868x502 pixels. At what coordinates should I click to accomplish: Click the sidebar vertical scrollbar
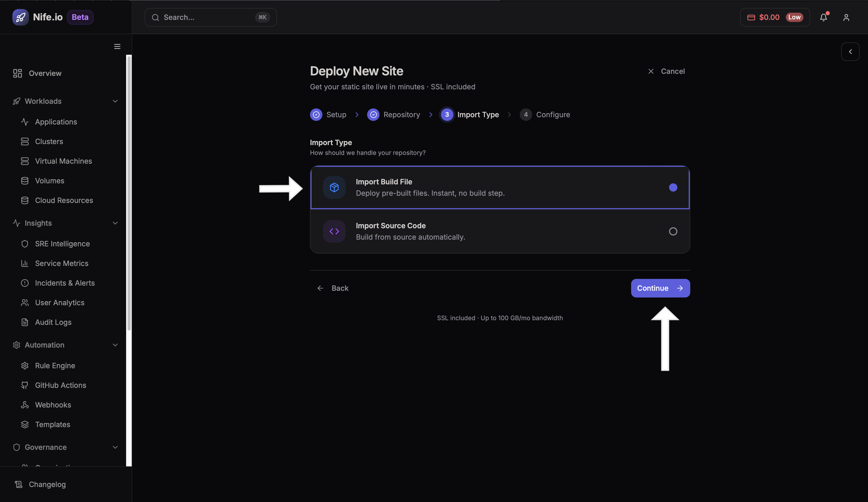pos(129,193)
